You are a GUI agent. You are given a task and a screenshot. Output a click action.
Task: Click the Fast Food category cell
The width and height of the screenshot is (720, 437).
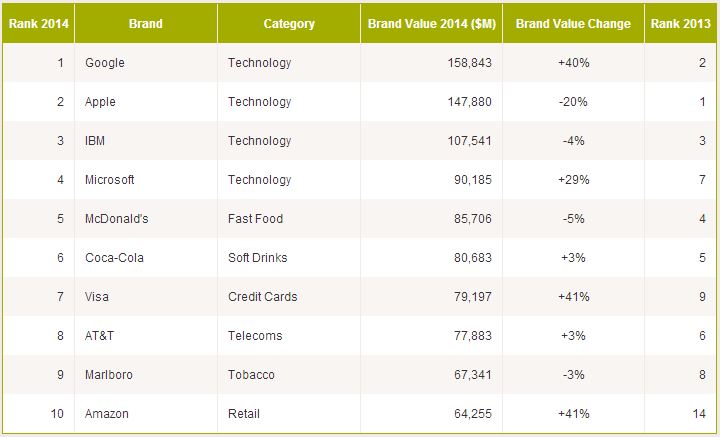[x=255, y=219]
